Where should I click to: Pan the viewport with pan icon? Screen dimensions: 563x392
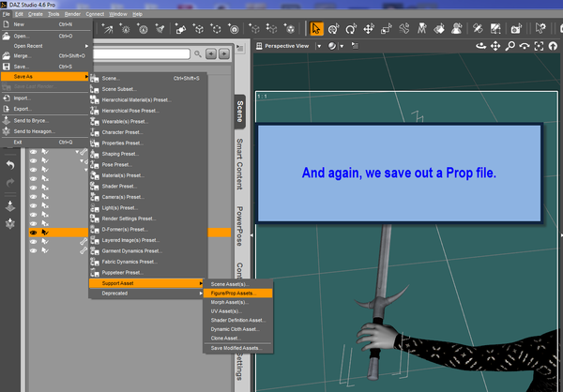point(495,46)
